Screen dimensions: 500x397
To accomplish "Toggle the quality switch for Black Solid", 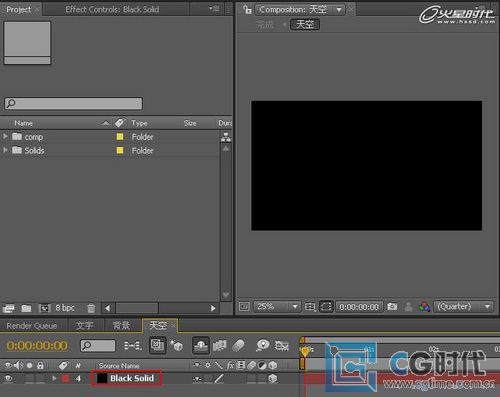I will [219, 378].
